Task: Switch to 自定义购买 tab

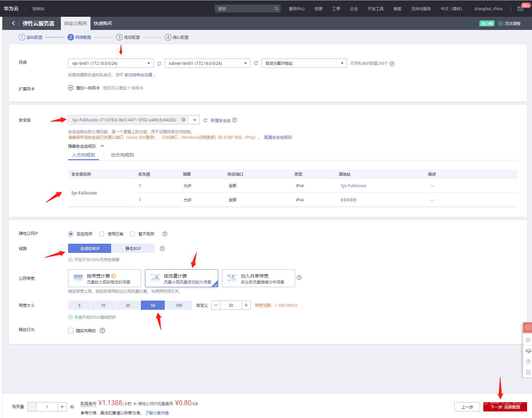Action: coord(76,23)
